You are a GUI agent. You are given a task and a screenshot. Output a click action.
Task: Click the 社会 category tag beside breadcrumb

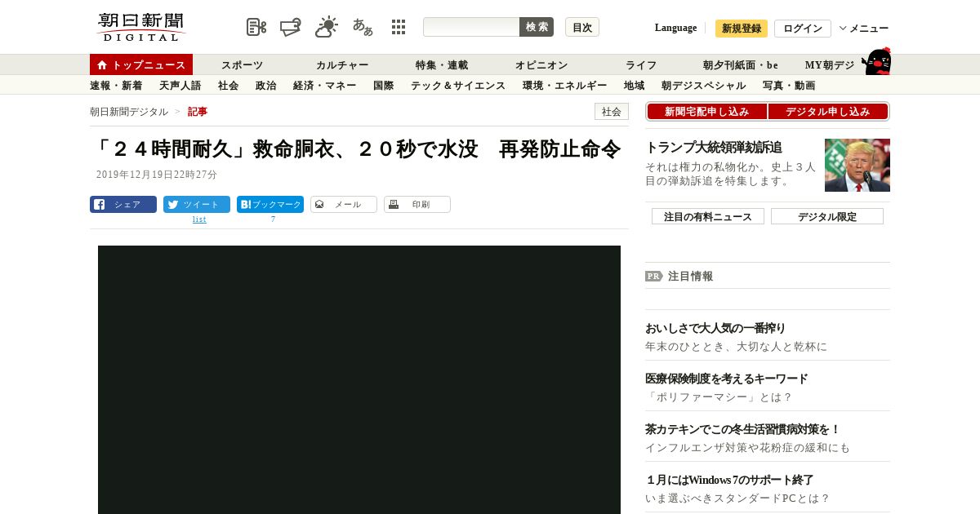[x=612, y=112]
